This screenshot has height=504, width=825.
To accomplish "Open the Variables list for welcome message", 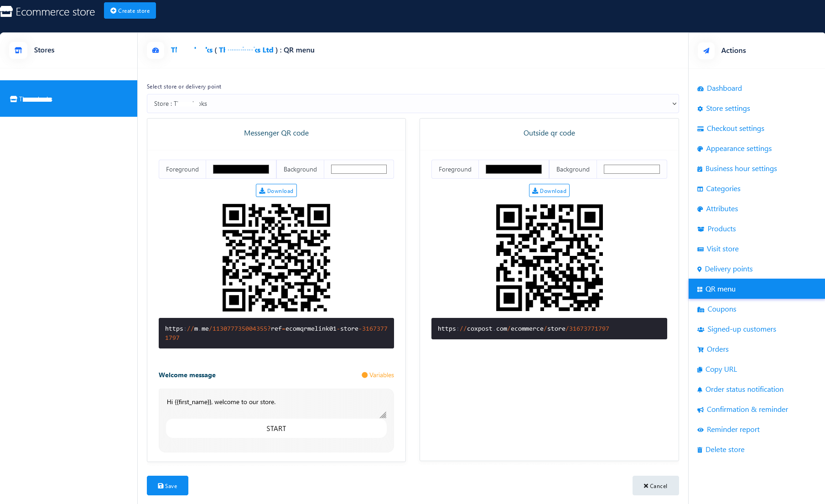I will pos(378,375).
